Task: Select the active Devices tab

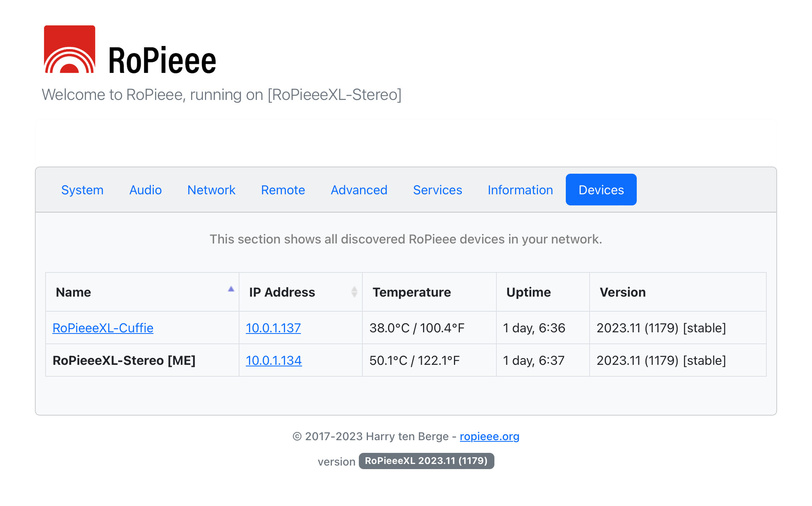Action: tap(601, 190)
